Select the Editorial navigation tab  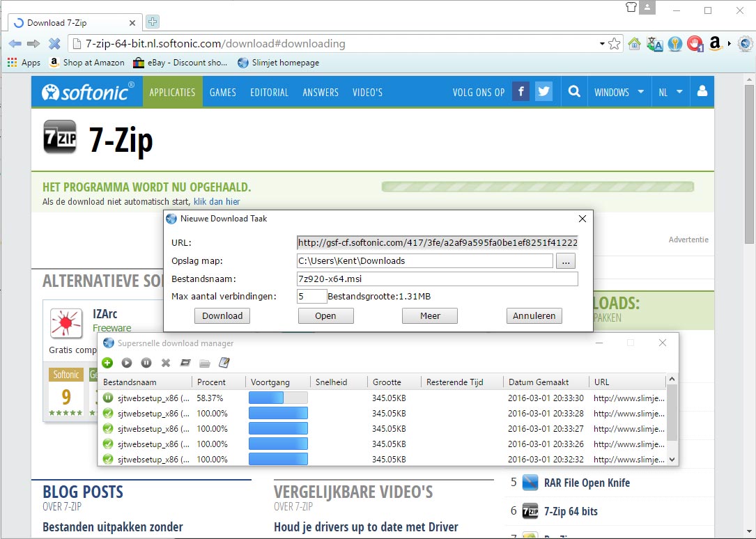tap(269, 92)
